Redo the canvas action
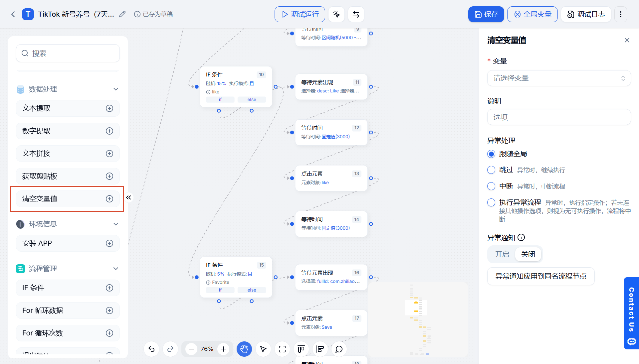 click(170, 349)
